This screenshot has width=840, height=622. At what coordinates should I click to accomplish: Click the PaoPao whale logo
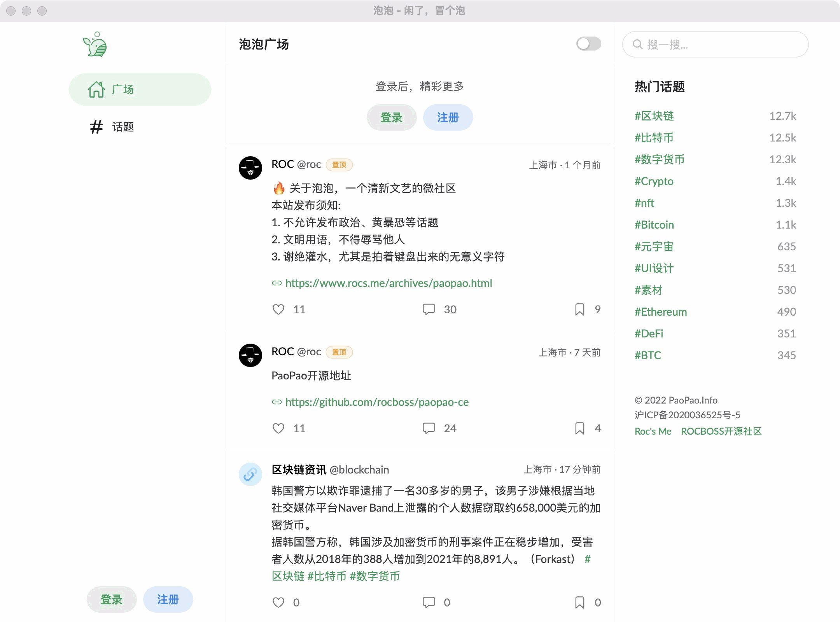click(x=95, y=45)
